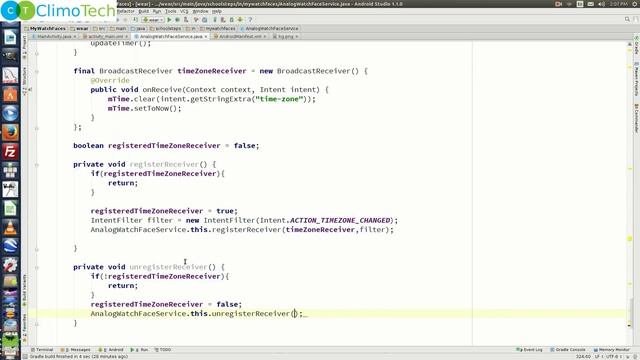640x360 pixels.
Task: Open the TODO tool window
Action: point(163,350)
